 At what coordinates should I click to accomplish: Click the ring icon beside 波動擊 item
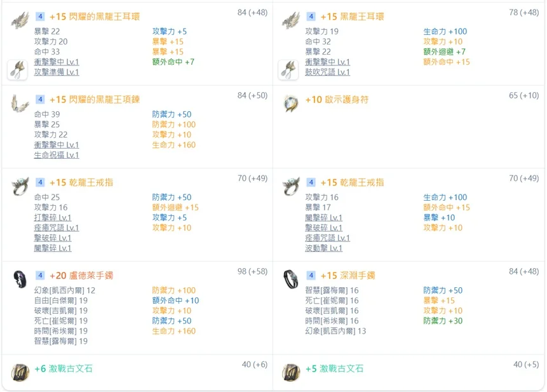tap(291, 186)
